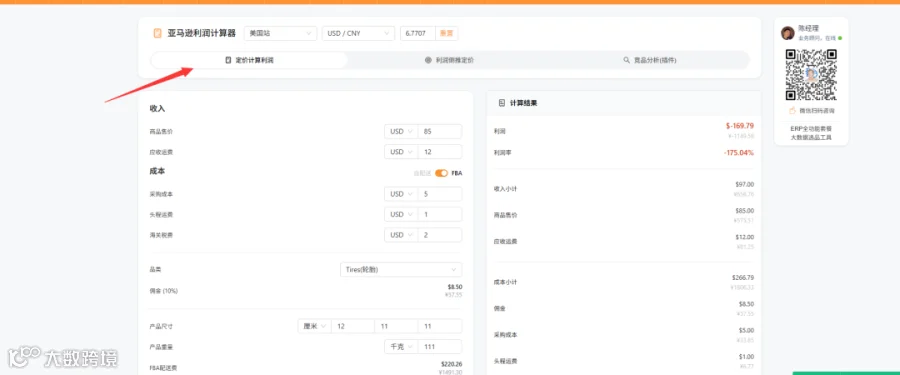Click the 收入小计 amount $97.00
The image size is (900, 375).
744,184
